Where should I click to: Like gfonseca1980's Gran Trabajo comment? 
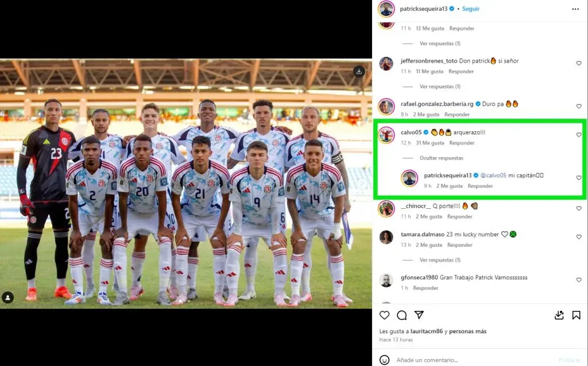click(x=579, y=280)
